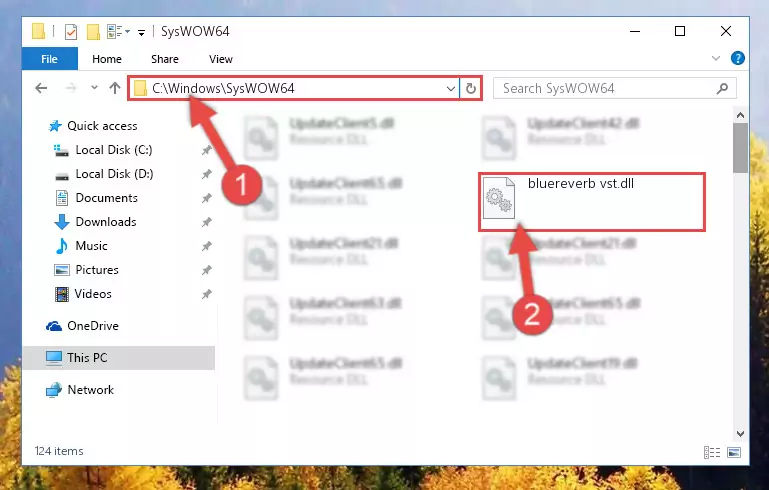The width and height of the screenshot is (769, 490).
Task: Click the vertical scrollbar thumb
Action: pos(741,148)
